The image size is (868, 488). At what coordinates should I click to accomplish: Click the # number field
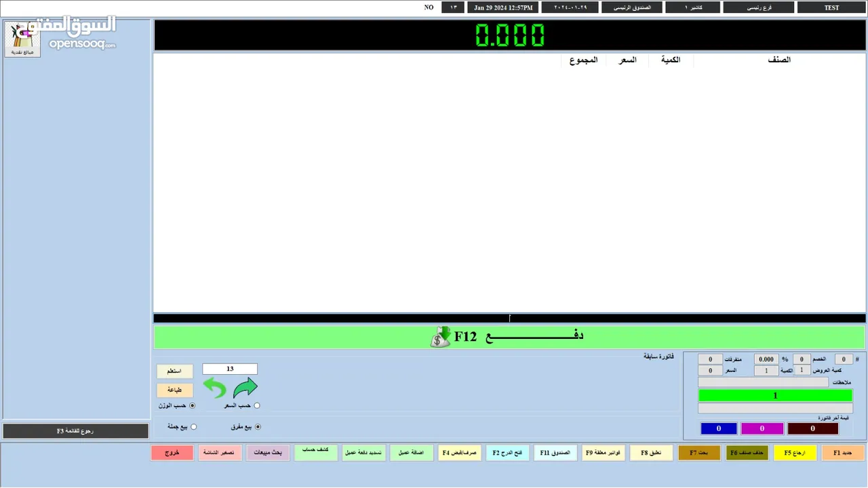tap(844, 359)
